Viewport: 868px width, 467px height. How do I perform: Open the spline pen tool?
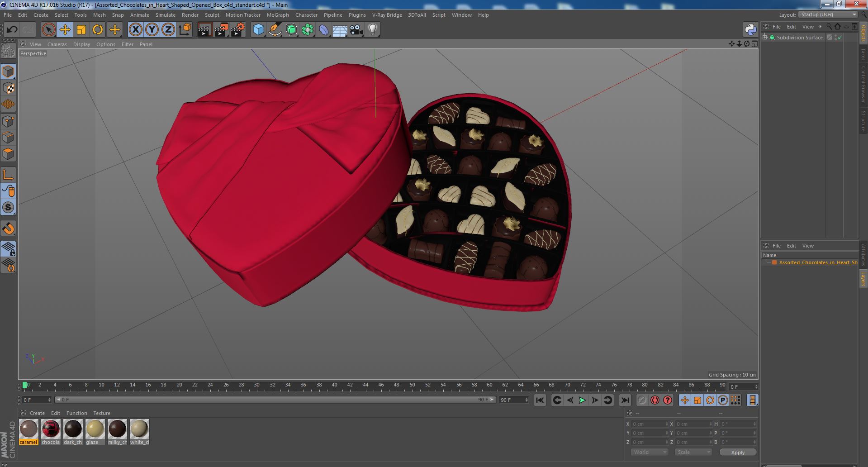click(x=275, y=30)
